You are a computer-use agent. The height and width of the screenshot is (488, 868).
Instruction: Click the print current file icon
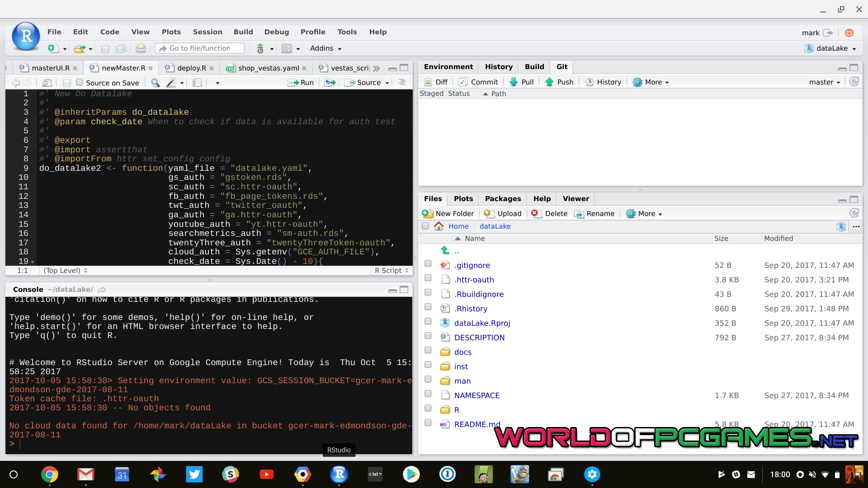pyautogui.click(x=141, y=48)
